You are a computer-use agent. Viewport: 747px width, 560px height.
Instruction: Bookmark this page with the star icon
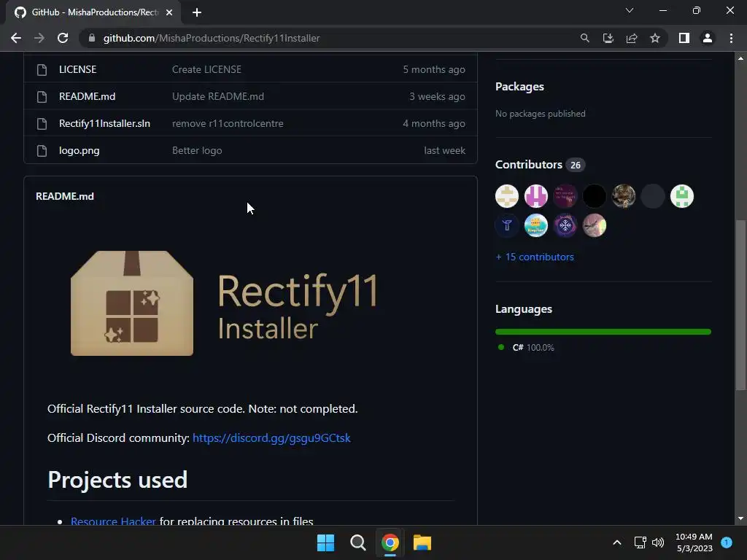(x=655, y=38)
